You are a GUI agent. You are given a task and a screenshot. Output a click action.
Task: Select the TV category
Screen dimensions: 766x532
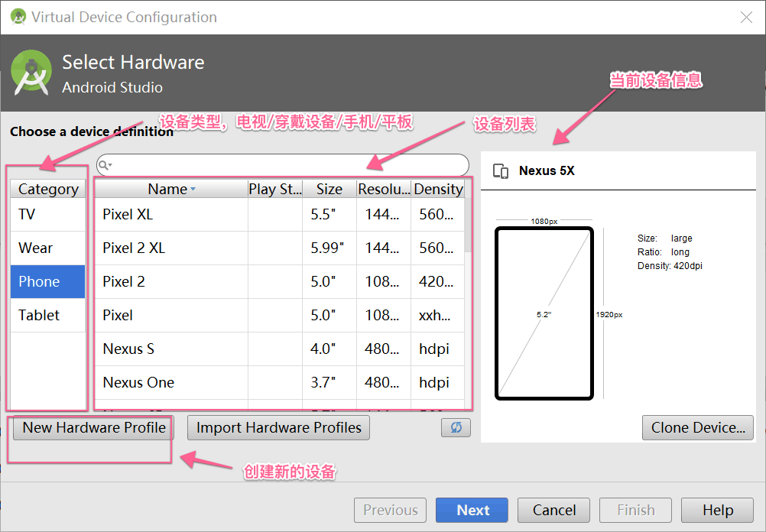(x=48, y=215)
